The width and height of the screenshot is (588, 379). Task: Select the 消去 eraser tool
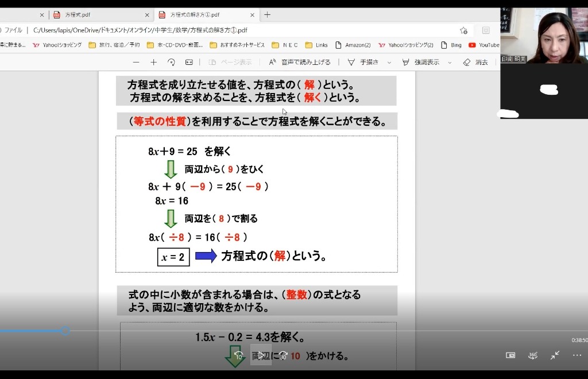coord(475,62)
